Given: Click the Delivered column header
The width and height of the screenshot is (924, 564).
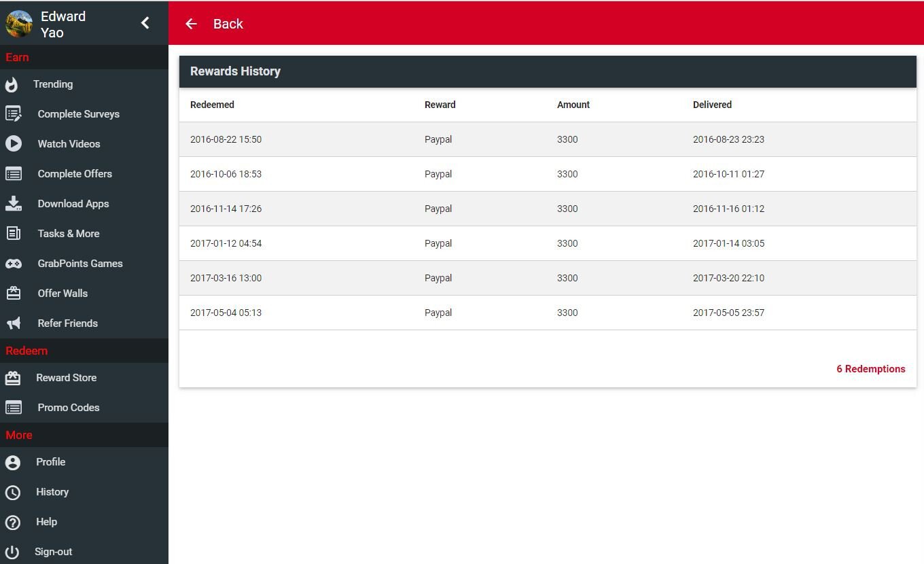Looking at the screenshot, I should (712, 105).
